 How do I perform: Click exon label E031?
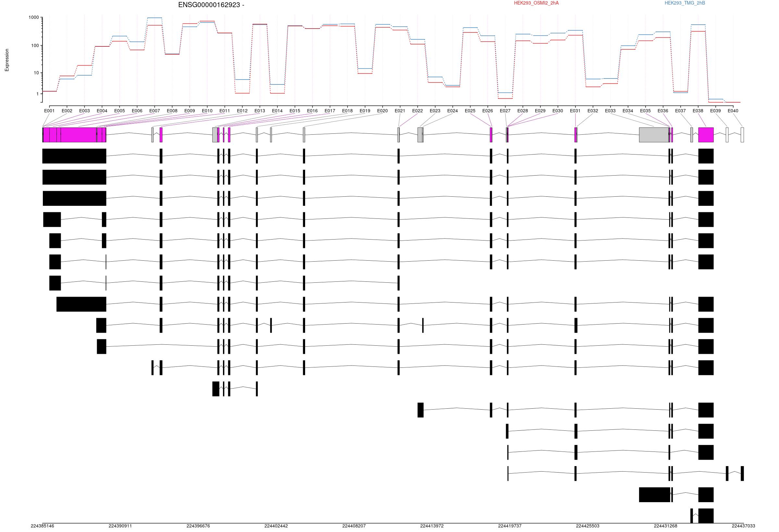[x=575, y=111]
